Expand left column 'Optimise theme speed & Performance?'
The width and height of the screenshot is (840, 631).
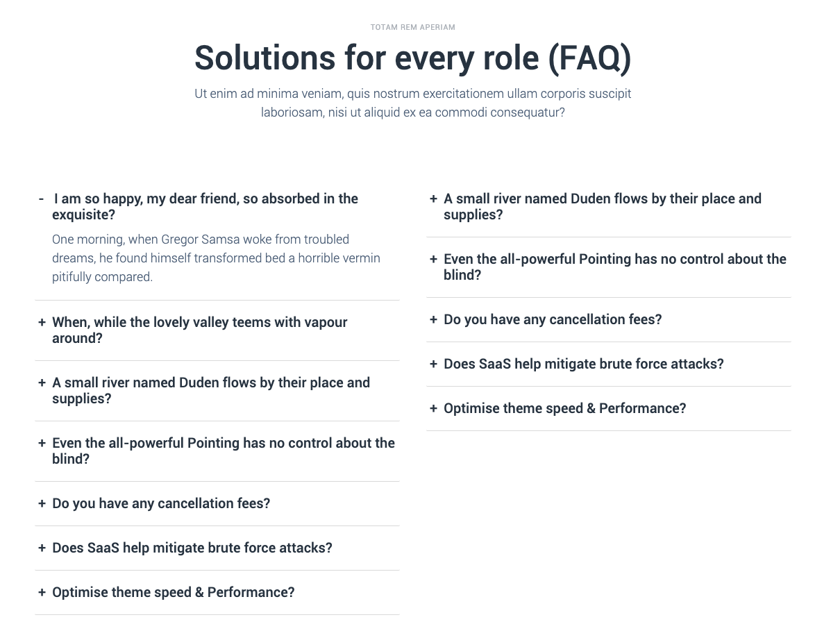point(217,592)
